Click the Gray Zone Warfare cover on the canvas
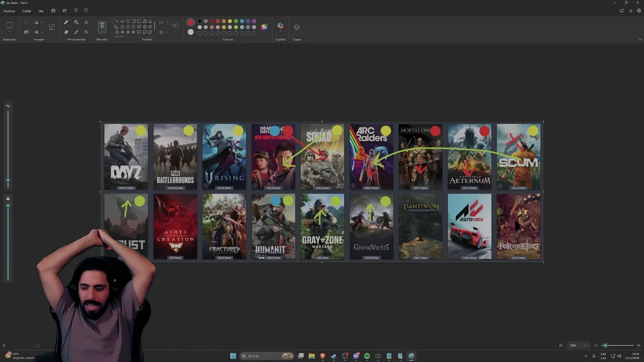The height and width of the screenshot is (362, 644). coord(322,226)
